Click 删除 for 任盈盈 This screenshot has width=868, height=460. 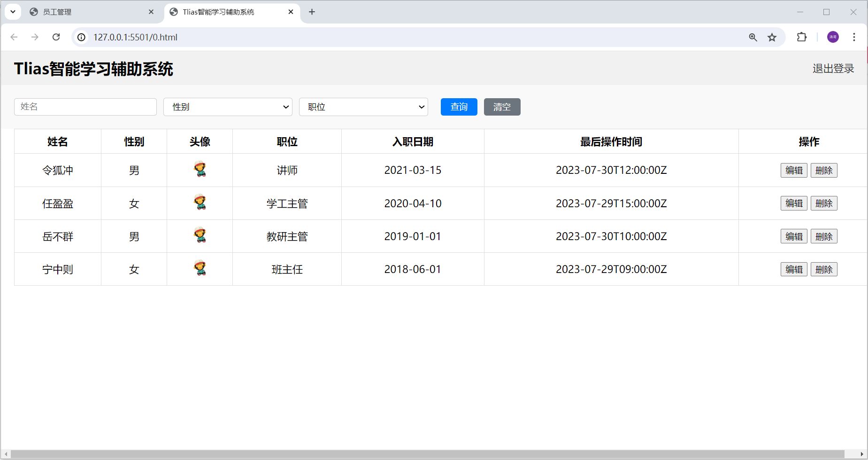[x=824, y=203]
